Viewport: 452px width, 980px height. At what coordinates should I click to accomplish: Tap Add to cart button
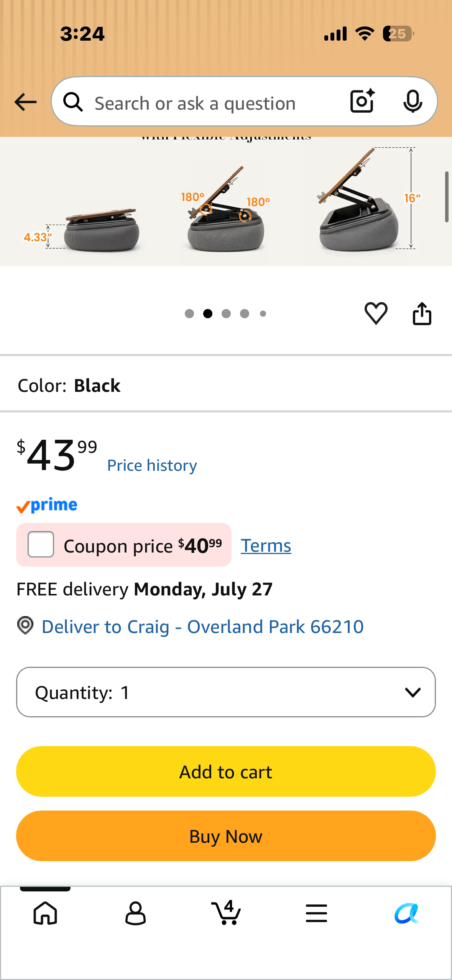226,771
